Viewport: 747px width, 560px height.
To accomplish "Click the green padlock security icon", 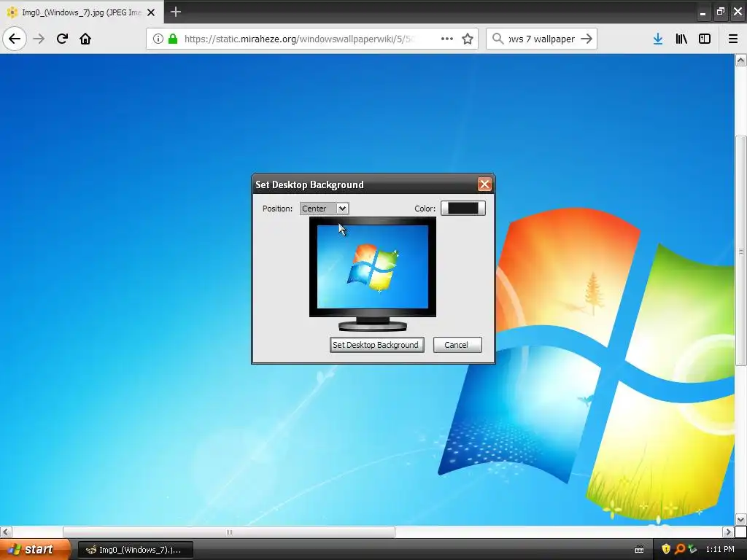I will (173, 39).
